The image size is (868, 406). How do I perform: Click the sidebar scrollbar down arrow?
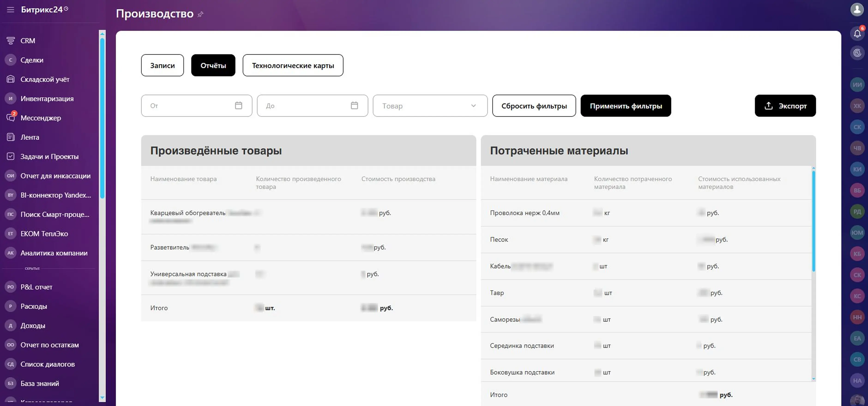click(x=102, y=398)
